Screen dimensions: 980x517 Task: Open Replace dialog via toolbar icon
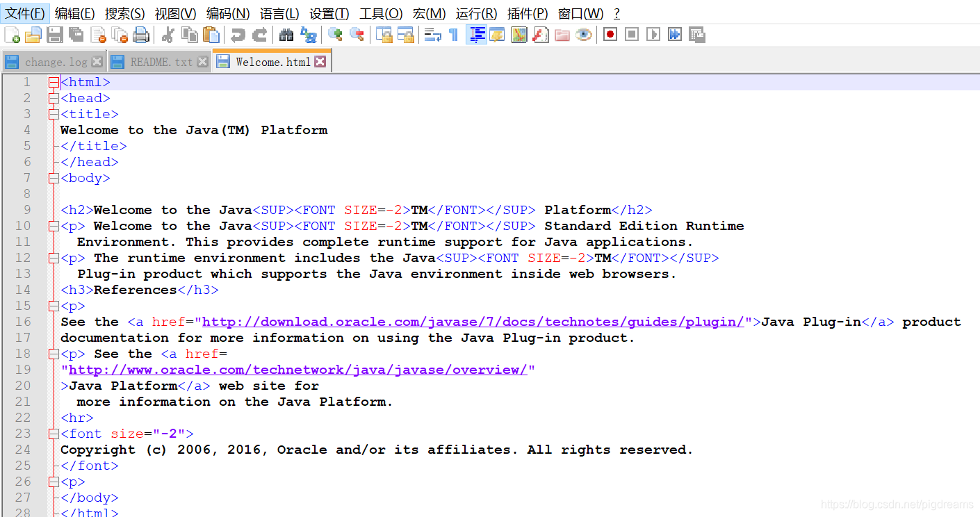[x=308, y=34]
